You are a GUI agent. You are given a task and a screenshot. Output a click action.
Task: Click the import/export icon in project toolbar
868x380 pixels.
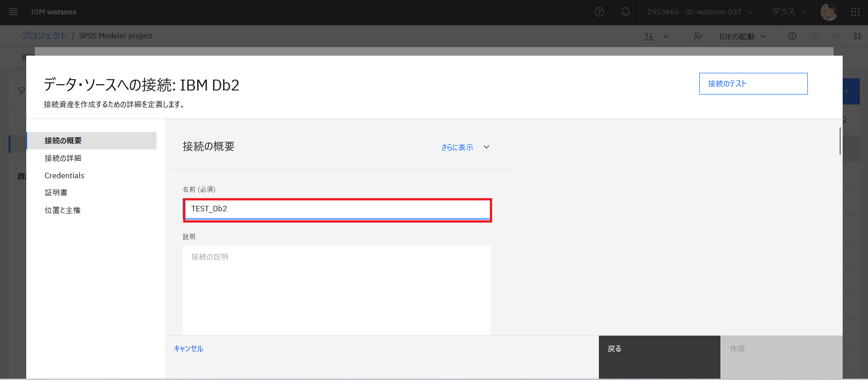coord(649,37)
